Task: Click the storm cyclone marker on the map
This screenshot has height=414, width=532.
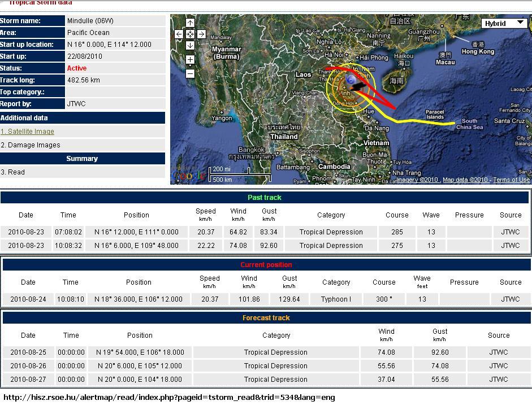Action: click(351, 81)
